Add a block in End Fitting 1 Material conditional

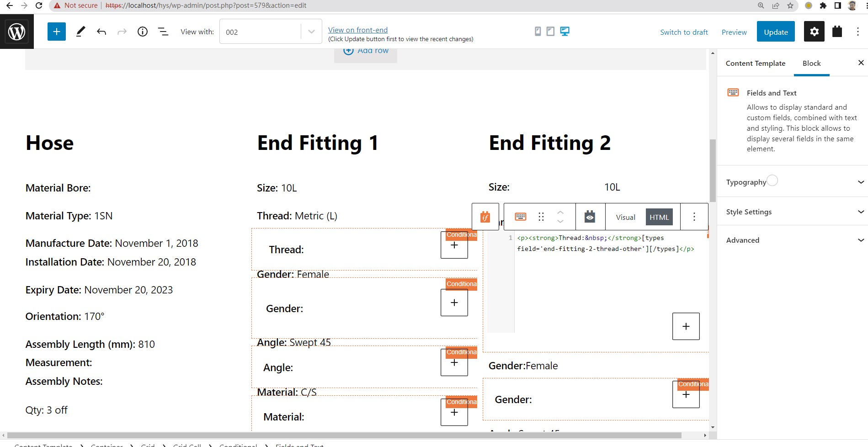tap(454, 412)
